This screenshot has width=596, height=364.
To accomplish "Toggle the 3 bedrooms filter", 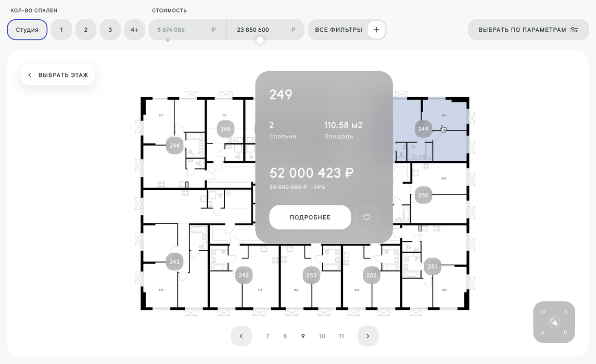I will point(110,30).
